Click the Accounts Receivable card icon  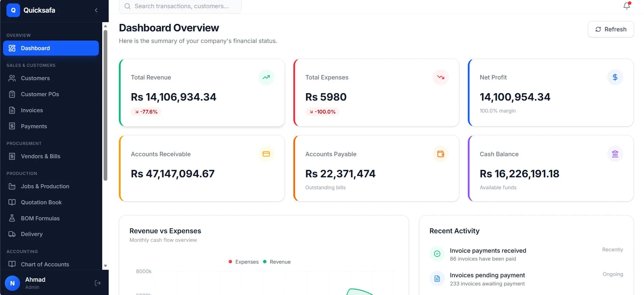tap(266, 154)
